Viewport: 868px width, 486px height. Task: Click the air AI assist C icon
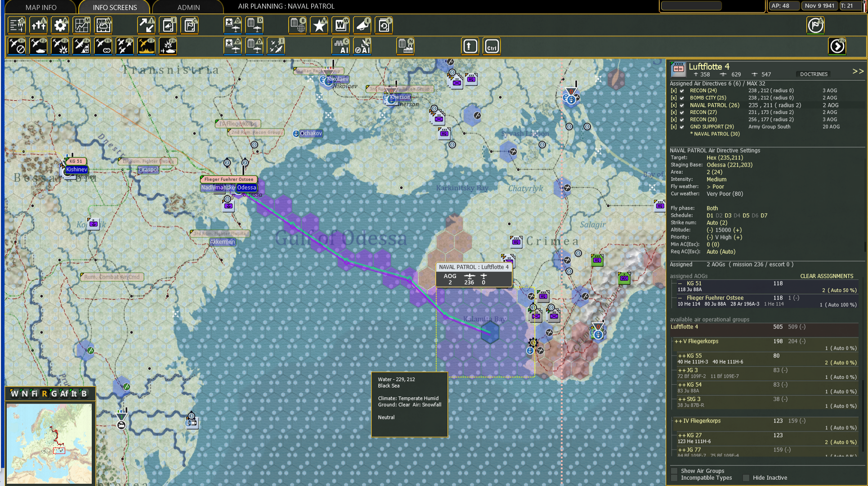(340, 46)
